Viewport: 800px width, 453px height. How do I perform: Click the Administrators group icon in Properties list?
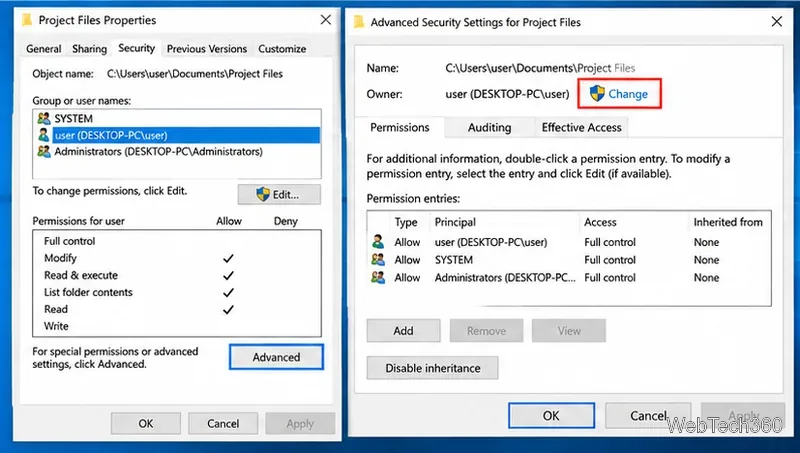pyautogui.click(x=44, y=152)
